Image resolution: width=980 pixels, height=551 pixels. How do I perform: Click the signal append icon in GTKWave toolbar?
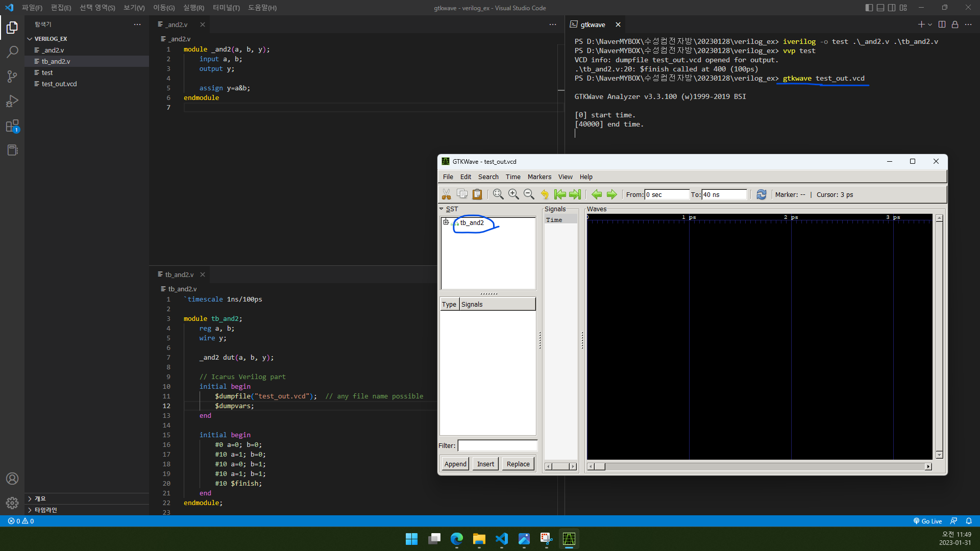tap(454, 464)
